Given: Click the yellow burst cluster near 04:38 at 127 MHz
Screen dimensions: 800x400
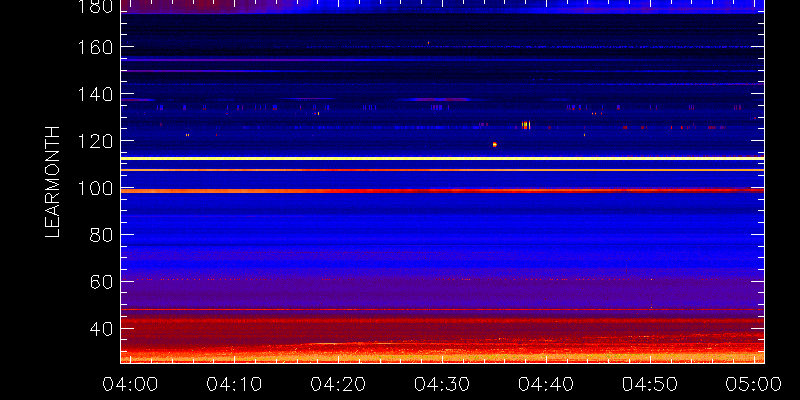Looking at the screenshot, I should [x=526, y=125].
